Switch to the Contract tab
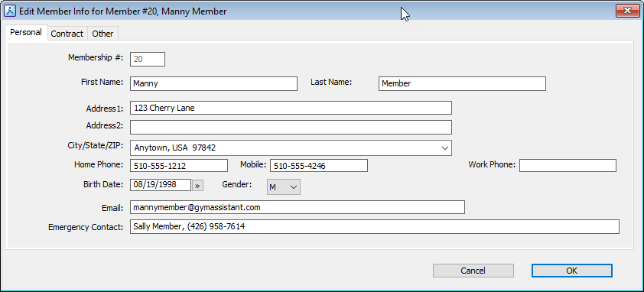 point(67,34)
